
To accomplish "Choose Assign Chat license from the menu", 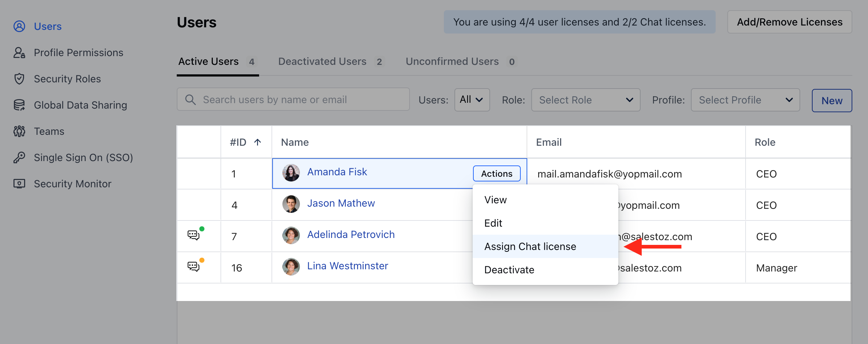I will click(x=530, y=246).
